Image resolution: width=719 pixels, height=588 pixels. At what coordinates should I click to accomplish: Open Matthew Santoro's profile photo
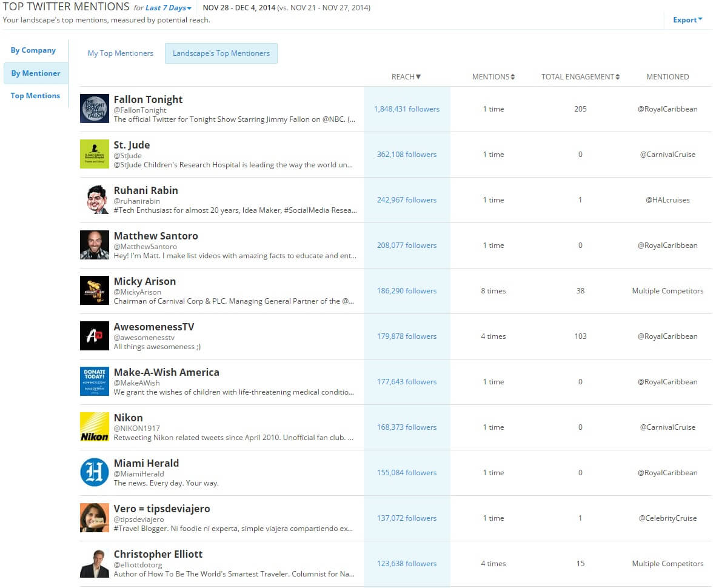95,245
